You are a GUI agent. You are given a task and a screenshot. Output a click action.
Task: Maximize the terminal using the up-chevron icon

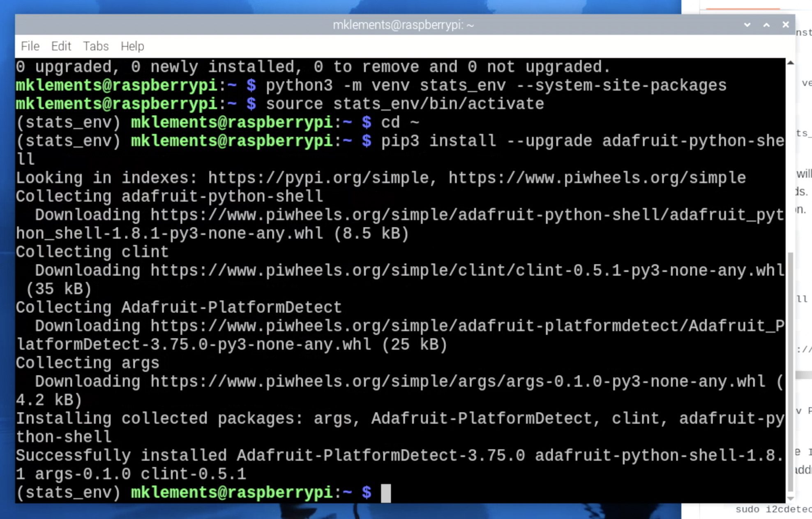click(x=766, y=25)
